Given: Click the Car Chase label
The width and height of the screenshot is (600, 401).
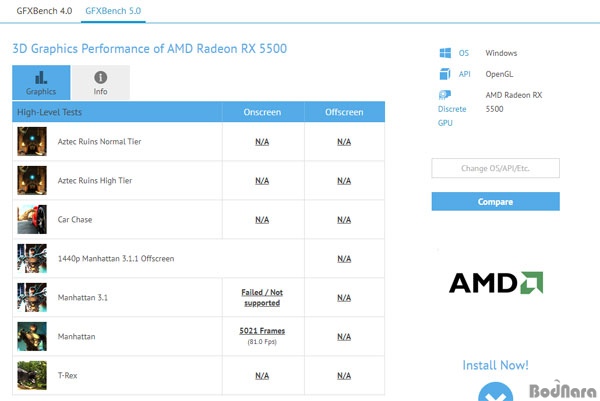Looking at the screenshot, I should tap(75, 220).
